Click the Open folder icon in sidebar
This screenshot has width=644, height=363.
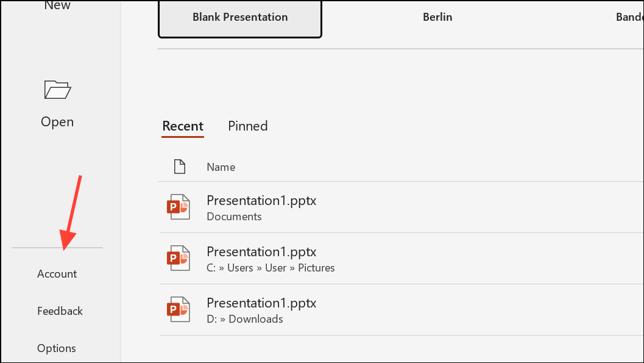[x=57, y=89]
